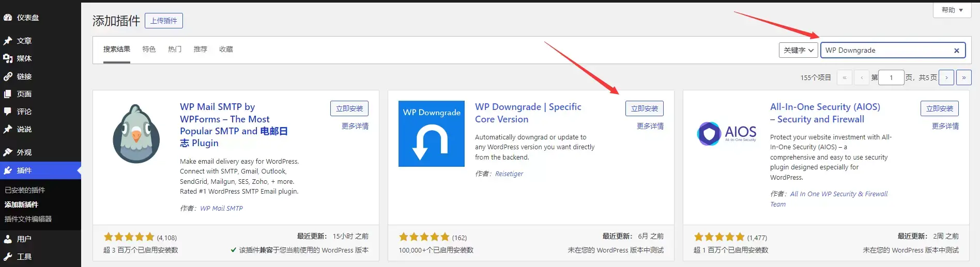The image size is (980, 267).
Task: Click the 工具 wrench icon
Action: pyautogui.click(x=8, y=257)
